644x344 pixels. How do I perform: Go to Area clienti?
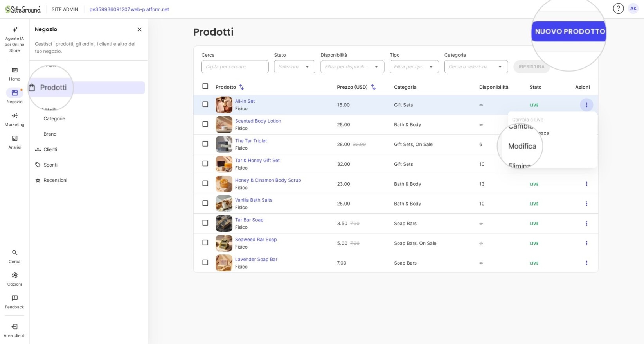[x=14, y=330]
